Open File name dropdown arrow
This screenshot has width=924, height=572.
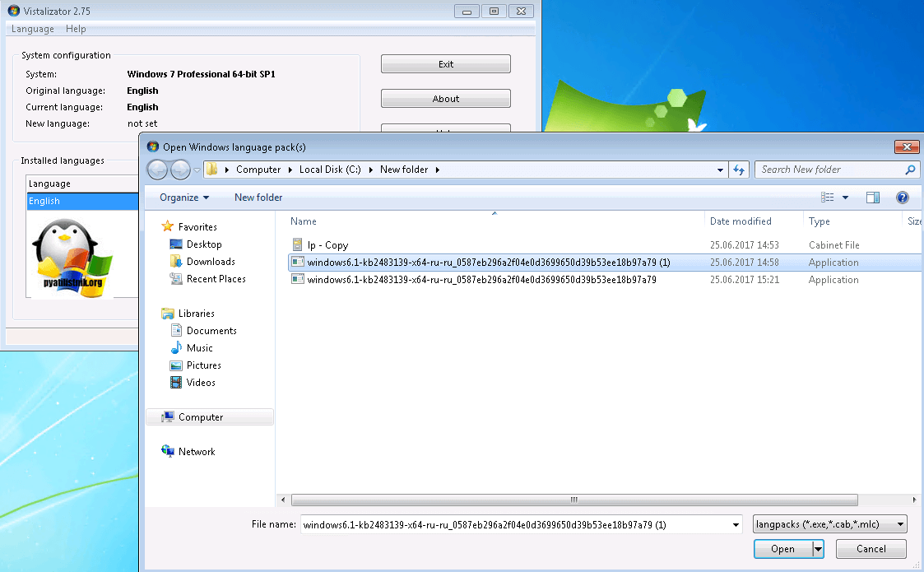pyautogui.click(x=736, y=525)
